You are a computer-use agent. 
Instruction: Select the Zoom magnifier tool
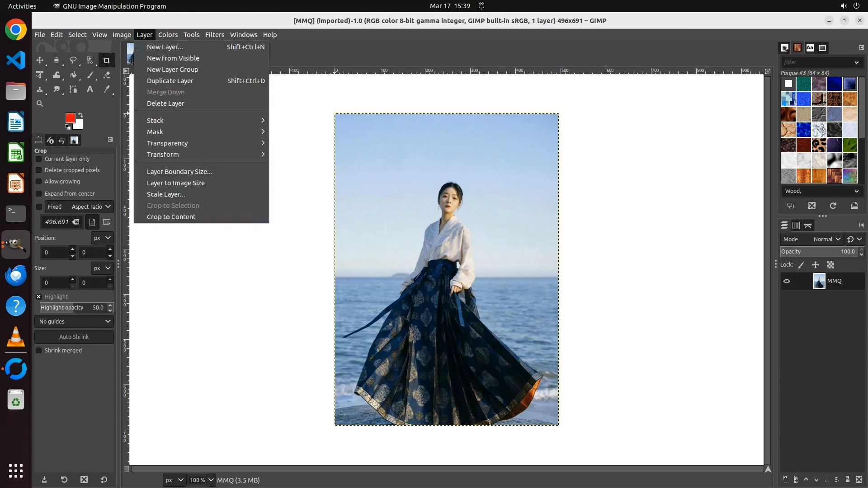pyautogui.click(x=40, y=103)
